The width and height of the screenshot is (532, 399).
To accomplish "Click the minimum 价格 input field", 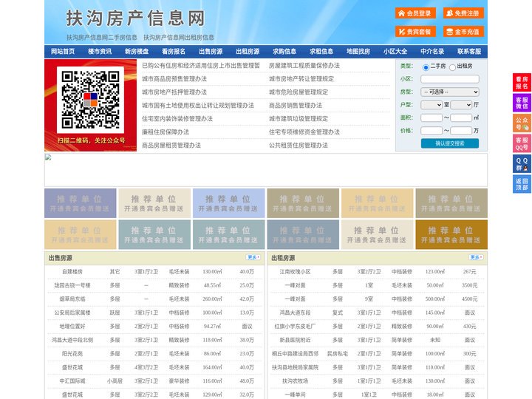I will coord(432,131).
